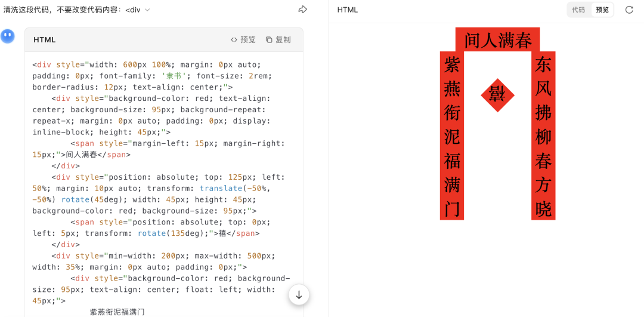This screenshot has height=317, width=644.
Task: Refresh the HTML preview panel
Action: click(629, 10)
